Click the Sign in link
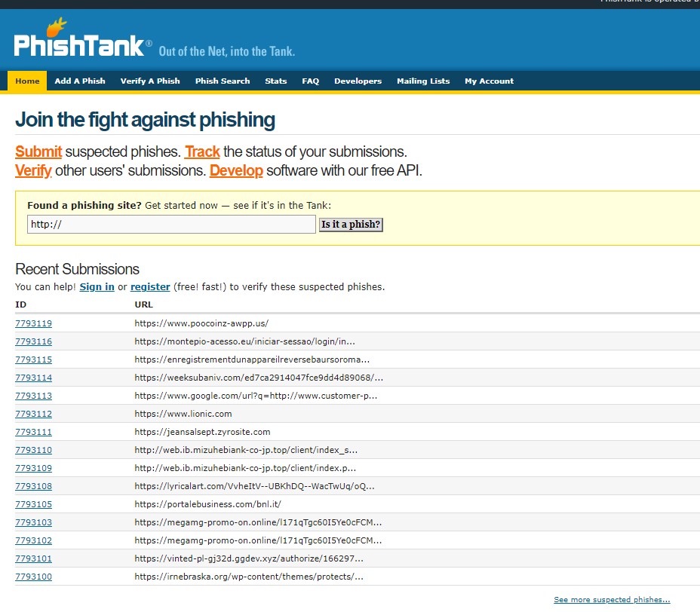 97,287
